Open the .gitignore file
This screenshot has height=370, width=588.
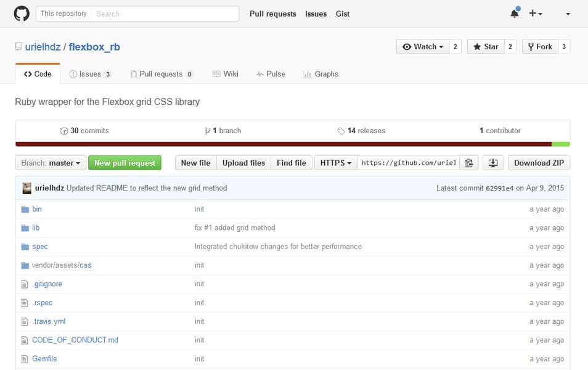(x=47, y=284)
